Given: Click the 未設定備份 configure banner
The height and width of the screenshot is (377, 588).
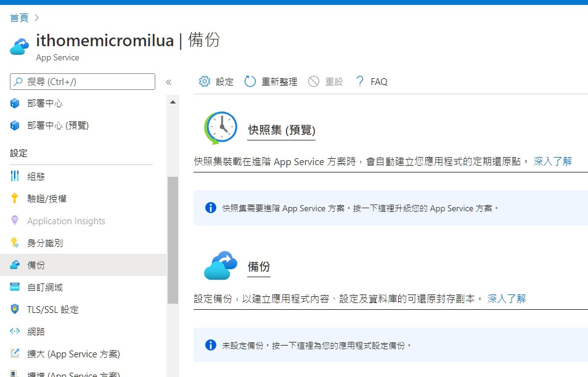Looking at the screenshot, I should click(x=391, y=345).
